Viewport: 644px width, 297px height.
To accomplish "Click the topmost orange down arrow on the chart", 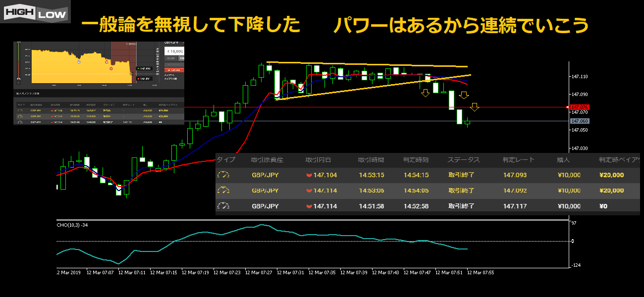I will point(425,93).
